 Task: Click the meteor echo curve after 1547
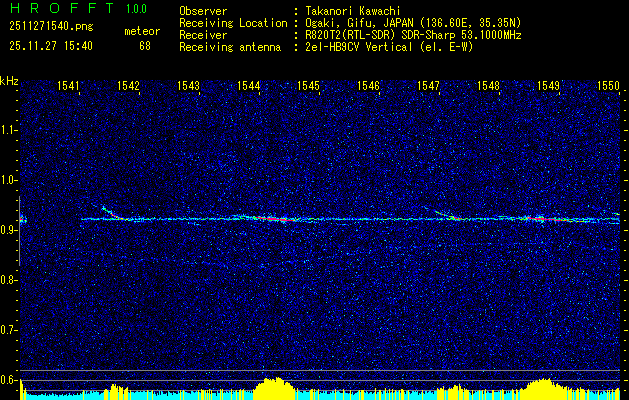[x=446, y=213]
